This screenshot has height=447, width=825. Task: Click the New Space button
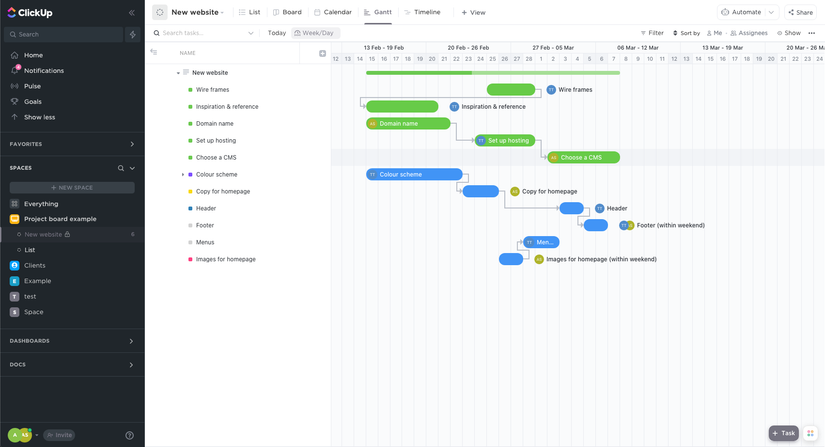72,188
